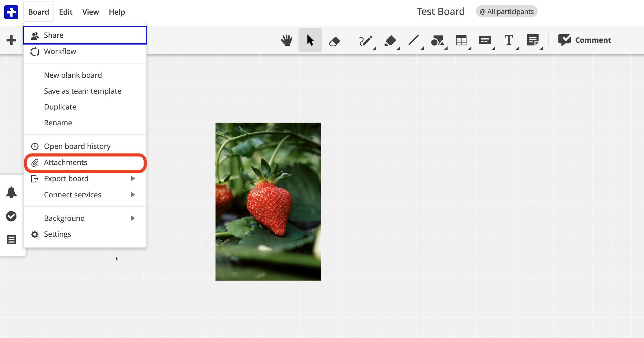
Task: Click the Settings gear icon
Action: pos(35,234)
